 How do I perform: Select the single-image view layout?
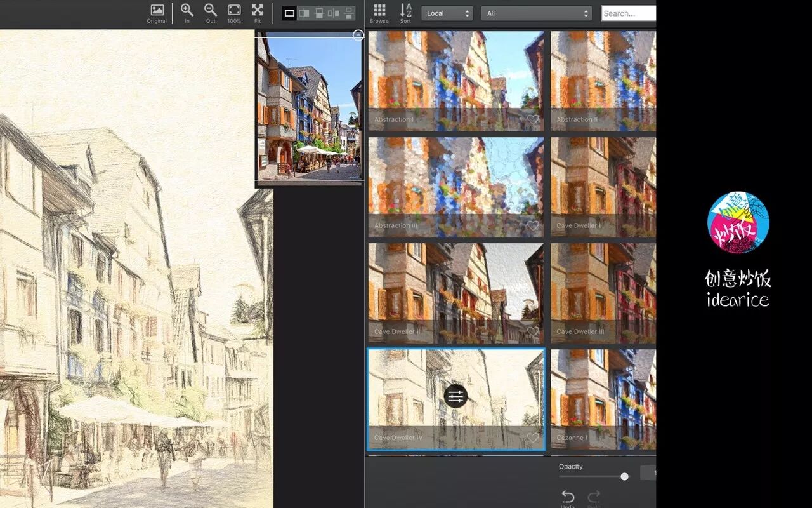coord(289,13)
